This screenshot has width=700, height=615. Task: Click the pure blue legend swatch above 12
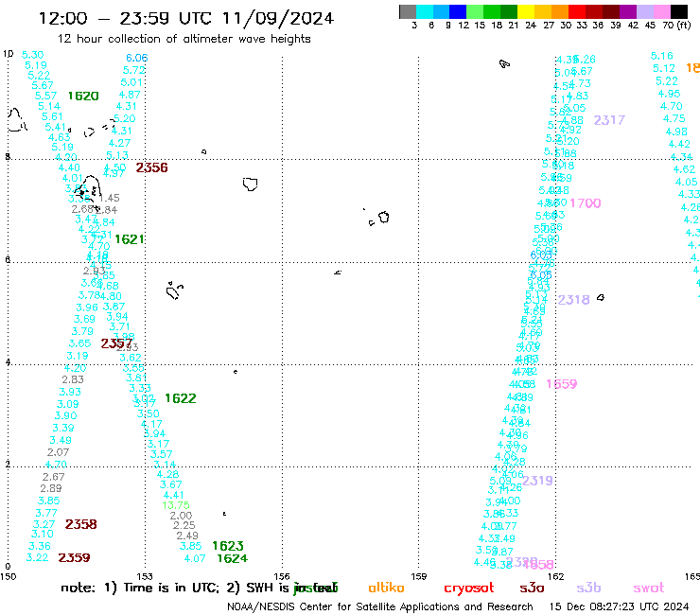(x=459, y=11)
